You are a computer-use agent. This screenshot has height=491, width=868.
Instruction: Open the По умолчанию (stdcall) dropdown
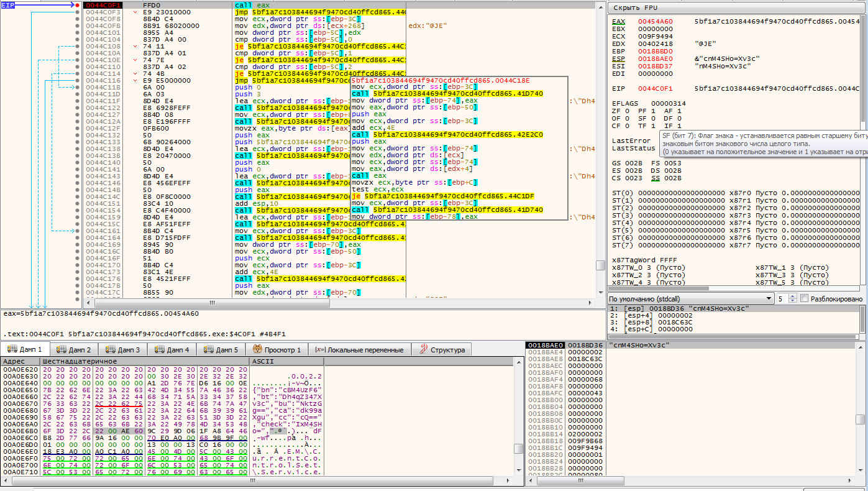pyautogui.click(x=691, y=299)
